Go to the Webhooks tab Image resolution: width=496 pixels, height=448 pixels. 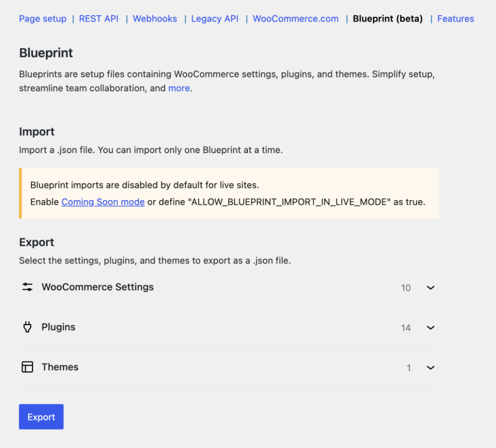155,19
